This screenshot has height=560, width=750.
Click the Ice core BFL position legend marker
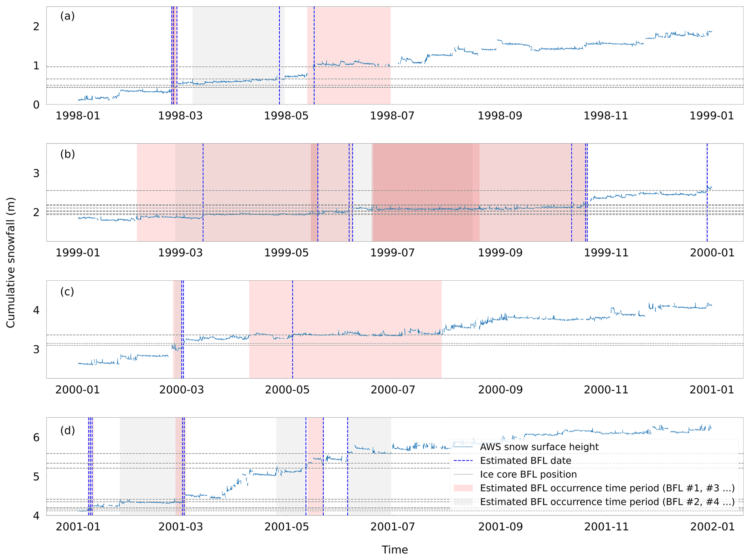[463, 474]
